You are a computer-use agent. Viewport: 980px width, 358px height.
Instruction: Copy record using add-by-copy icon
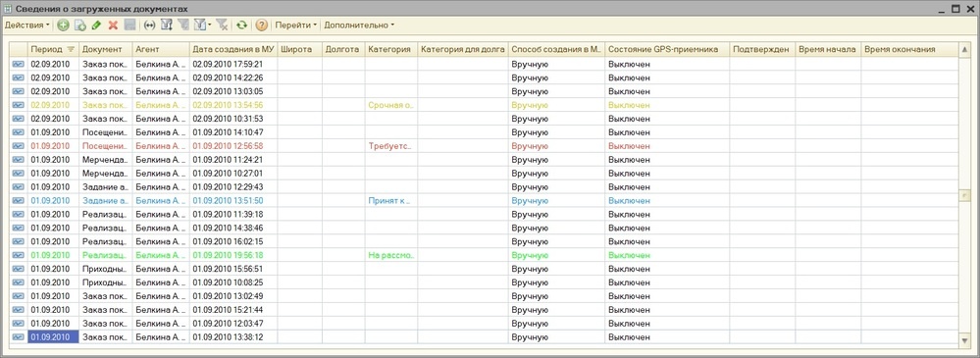pos(80,25)
